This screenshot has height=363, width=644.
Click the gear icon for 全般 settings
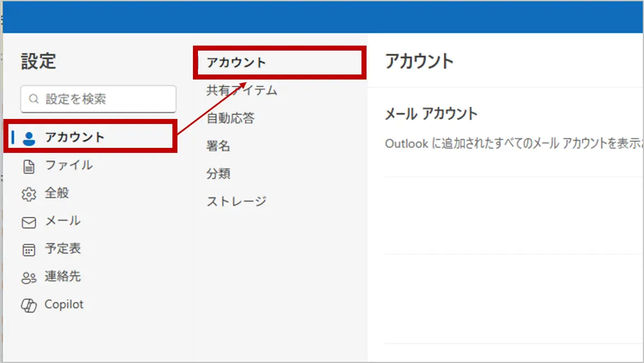coord(28,194)
